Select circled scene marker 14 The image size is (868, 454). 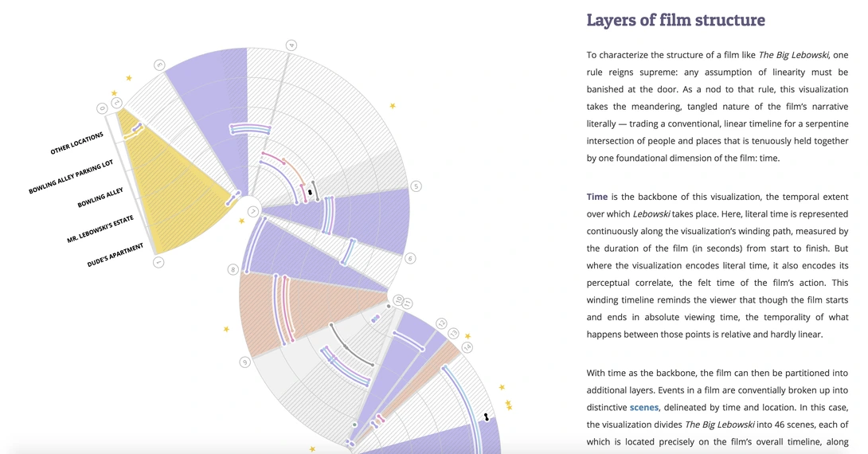tap(467, 347)
